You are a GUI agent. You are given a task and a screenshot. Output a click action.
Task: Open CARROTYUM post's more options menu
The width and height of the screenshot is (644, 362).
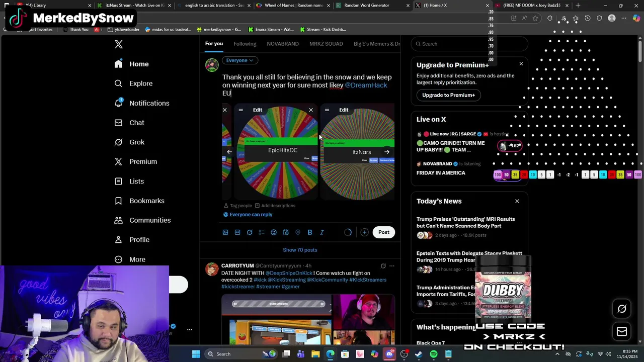click(x=392, y=266)
